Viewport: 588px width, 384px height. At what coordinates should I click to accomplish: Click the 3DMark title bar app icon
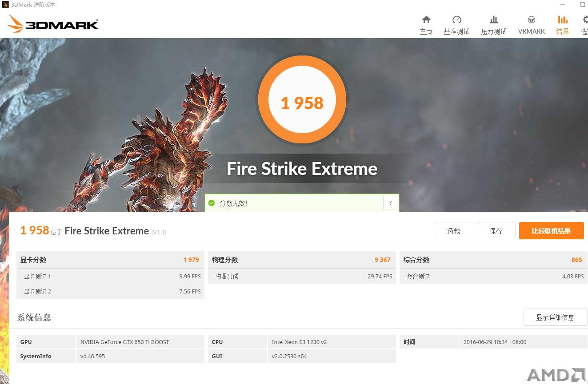(x=5, y=4)
